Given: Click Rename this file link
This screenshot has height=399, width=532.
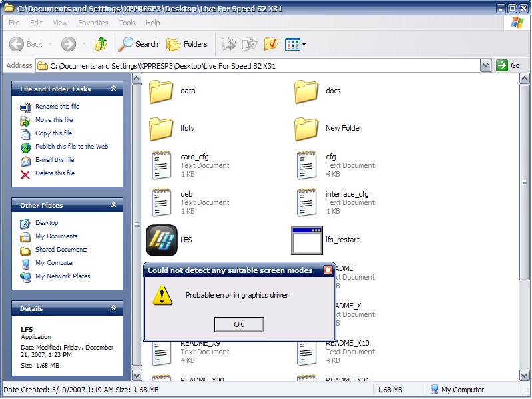Looking at the screenshot, I should [x=57, y=106].
